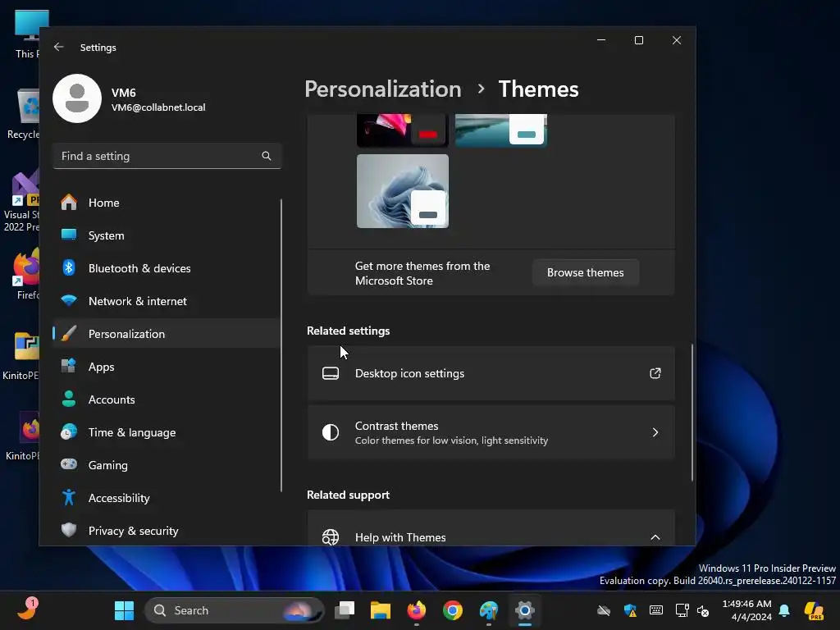Click the Accessibility figure icon

(x=69, y=497)
